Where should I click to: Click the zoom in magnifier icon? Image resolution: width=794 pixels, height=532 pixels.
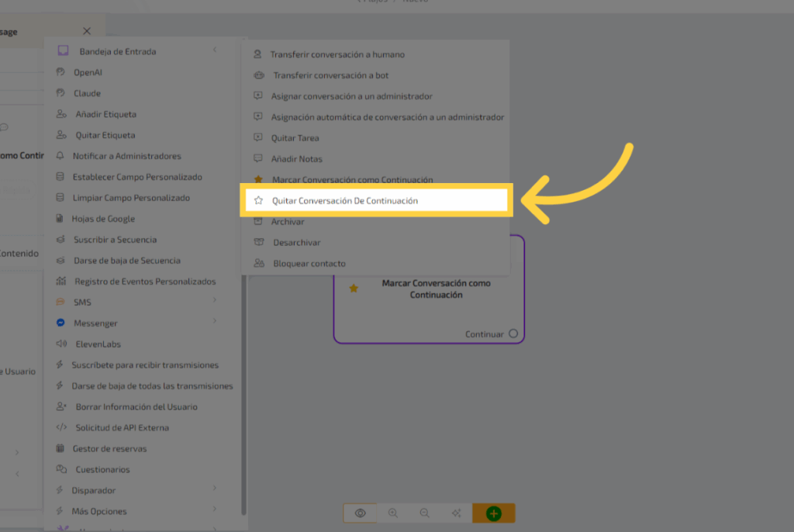click(x=393, y=513)
